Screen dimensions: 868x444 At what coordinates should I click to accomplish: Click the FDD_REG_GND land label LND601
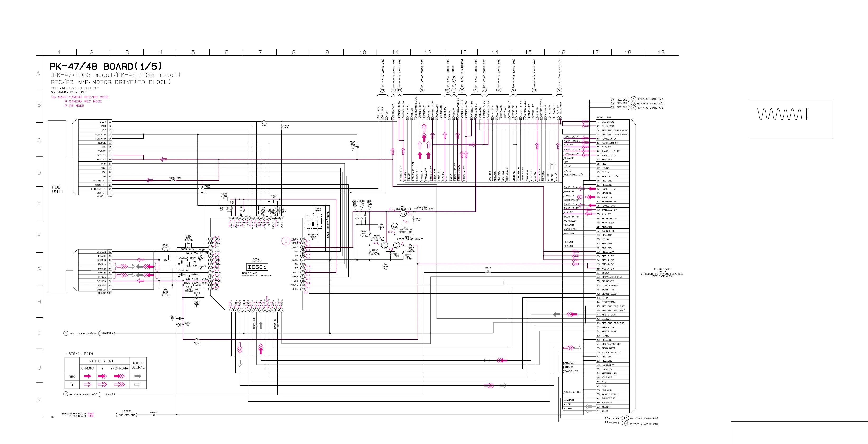click(x=127, y=415)
